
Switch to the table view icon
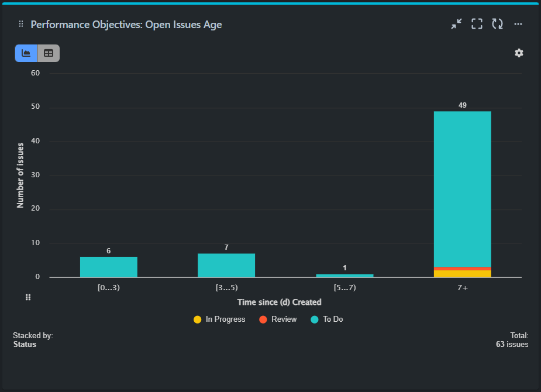pos(47,53)
